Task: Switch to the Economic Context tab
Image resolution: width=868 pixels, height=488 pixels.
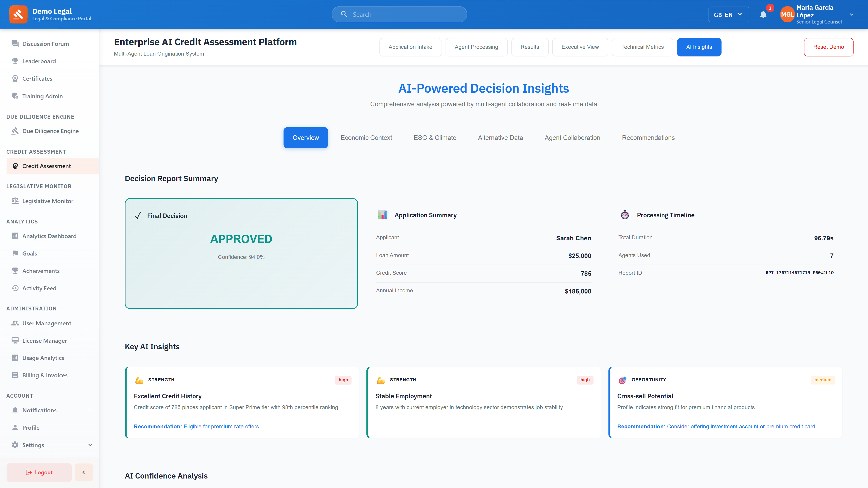Action: 366,137
